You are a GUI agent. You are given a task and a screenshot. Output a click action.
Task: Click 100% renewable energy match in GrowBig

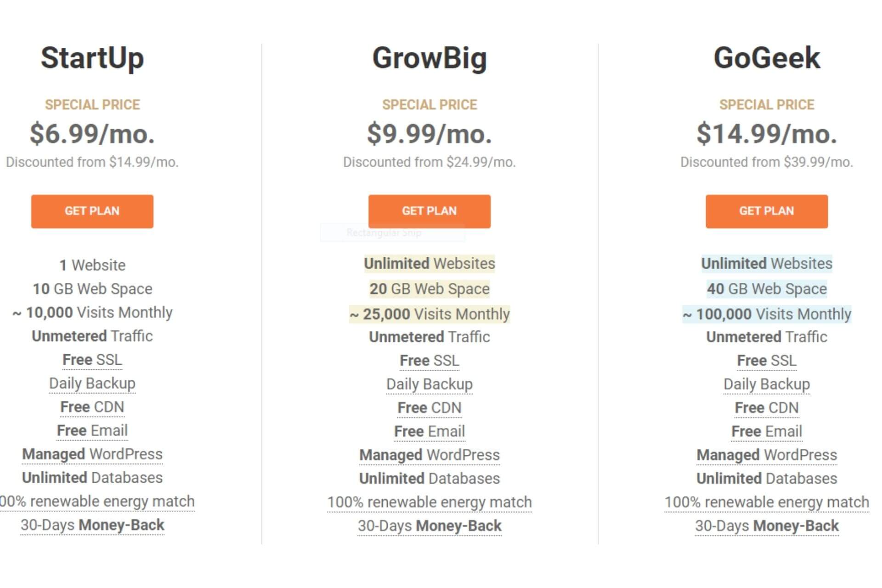click(x=429, y=502)
